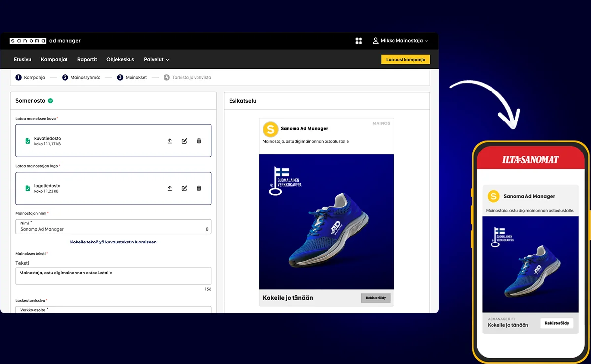Edit the kuvatiedosto image file
This screenshot has width=591, height=364.
[184, 141]
